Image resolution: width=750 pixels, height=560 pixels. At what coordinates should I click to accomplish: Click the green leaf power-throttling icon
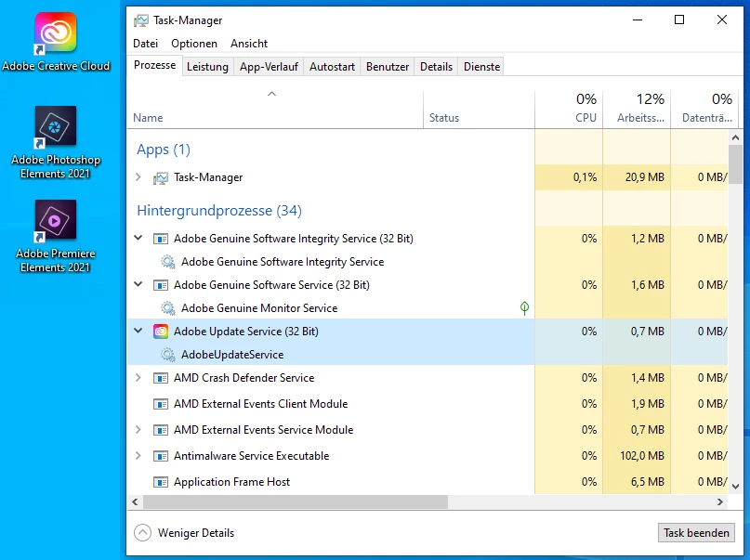coord(524,308)
